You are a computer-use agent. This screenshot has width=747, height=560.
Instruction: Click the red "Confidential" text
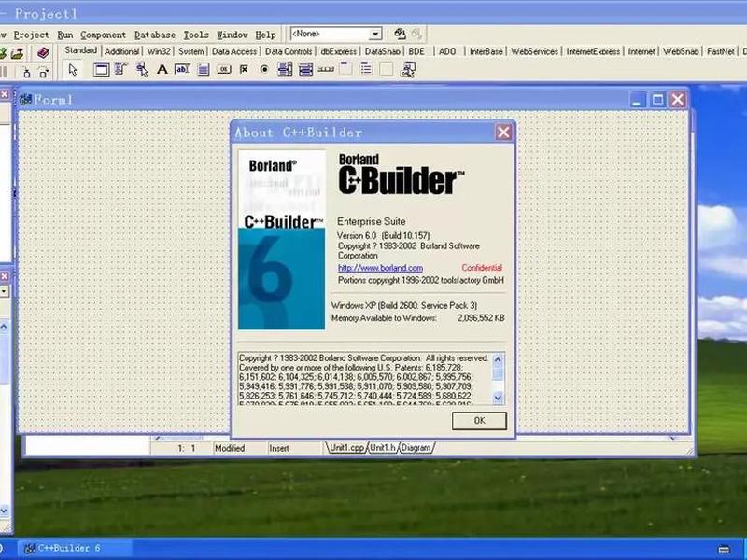coord(482,268)
